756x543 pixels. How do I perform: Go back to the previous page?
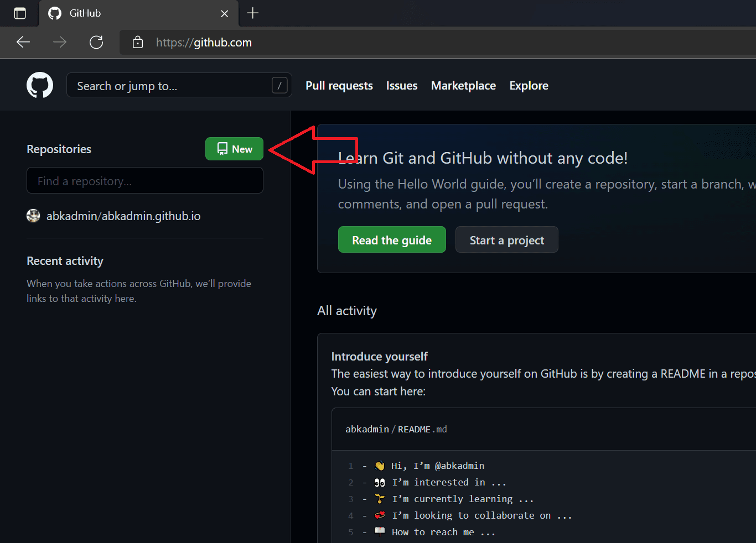click(x=23, y=42)
